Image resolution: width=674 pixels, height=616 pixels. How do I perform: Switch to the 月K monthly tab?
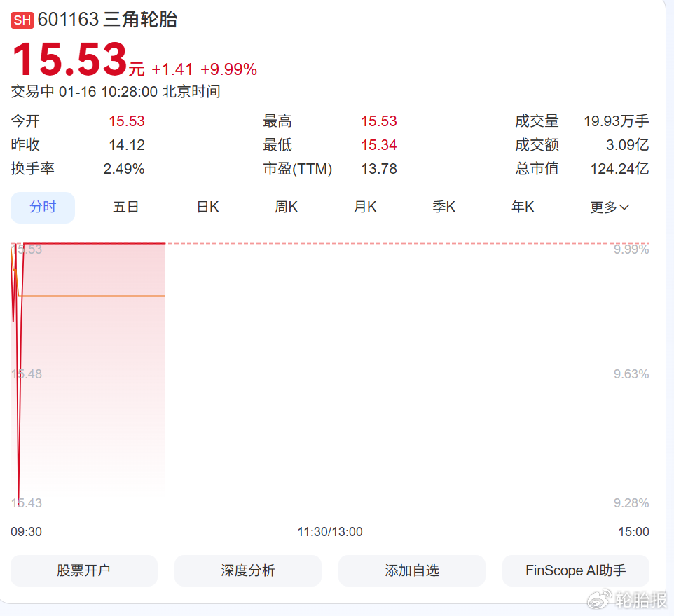pos(365,207)
